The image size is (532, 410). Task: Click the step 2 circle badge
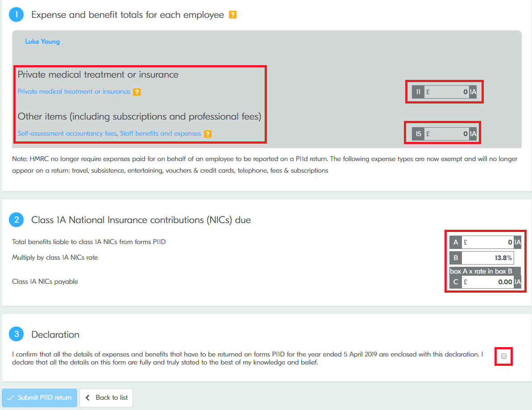point(16,220)
